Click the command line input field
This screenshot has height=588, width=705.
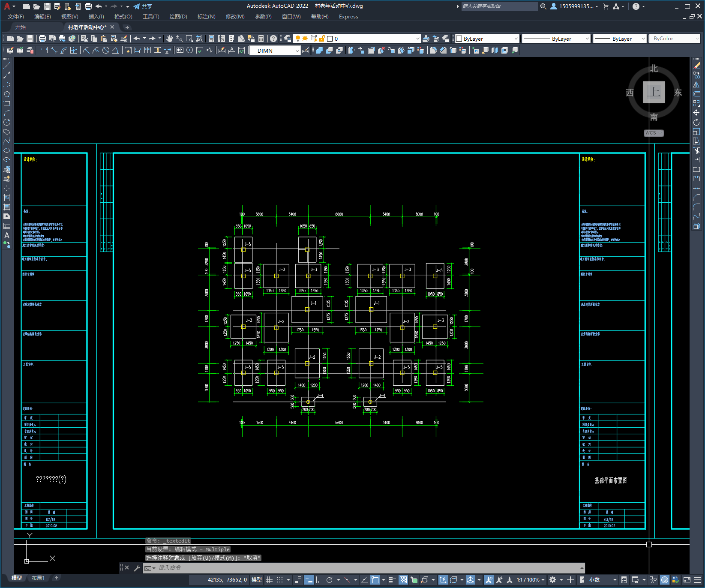pyautogui.click(x=364, y=568)
